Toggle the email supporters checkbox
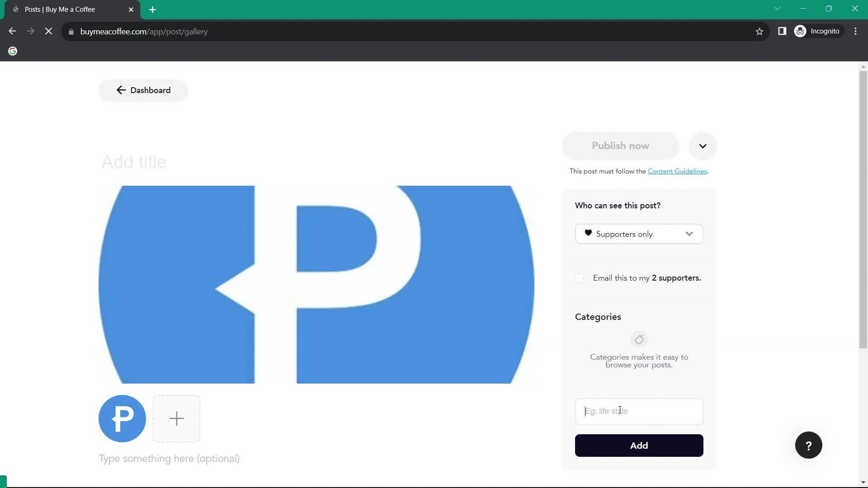The width and height of the screenshot is (868, 488). click(x=580, y=278)
